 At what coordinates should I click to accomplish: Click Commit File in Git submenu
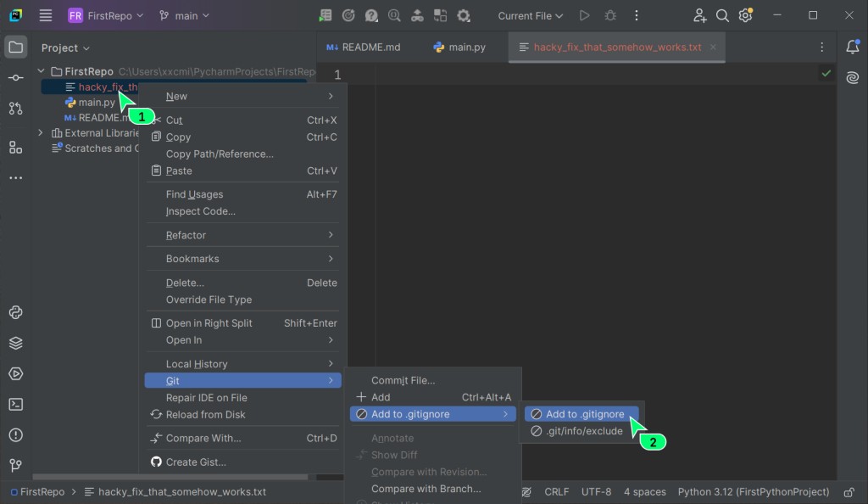click(x=403, y=380)
